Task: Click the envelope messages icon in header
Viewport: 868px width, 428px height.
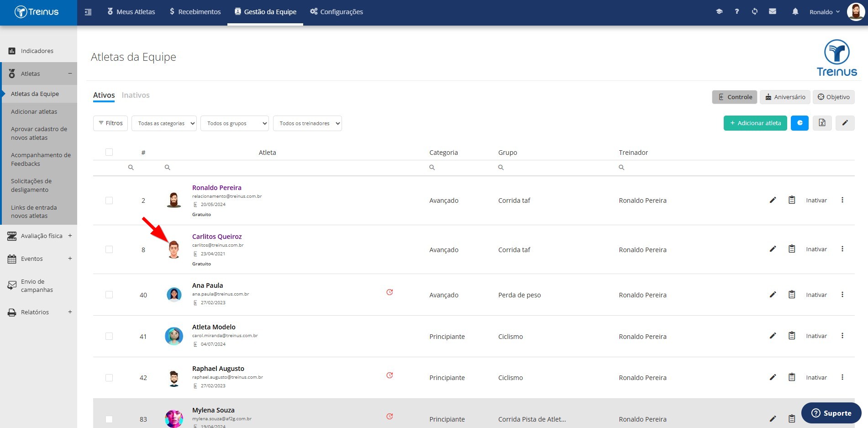Action: coord(773,11)
